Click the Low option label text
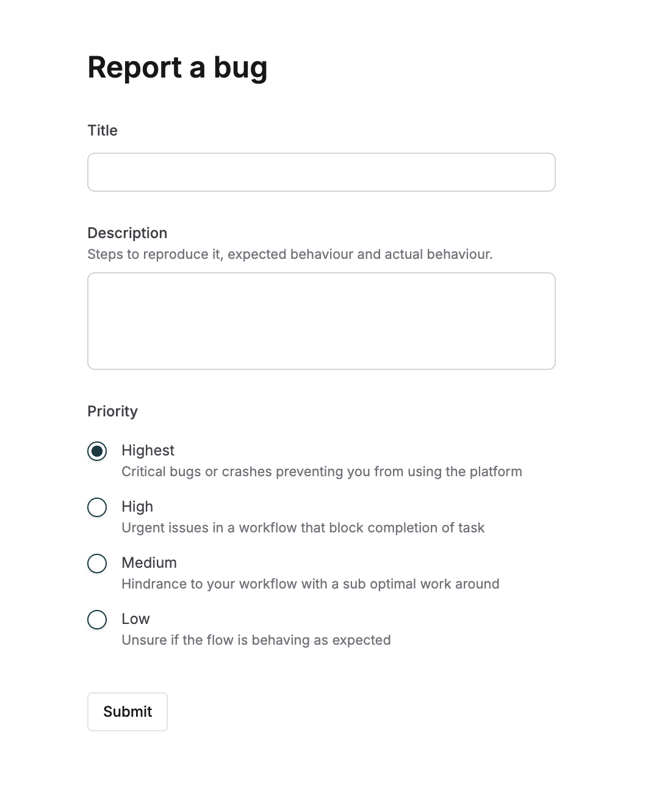648x812 pixels. pyautogui.click(x=135, y=618)
